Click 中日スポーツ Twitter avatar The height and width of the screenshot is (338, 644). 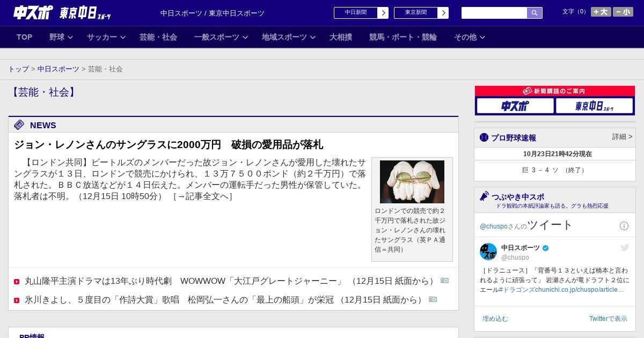coord(488,252)
